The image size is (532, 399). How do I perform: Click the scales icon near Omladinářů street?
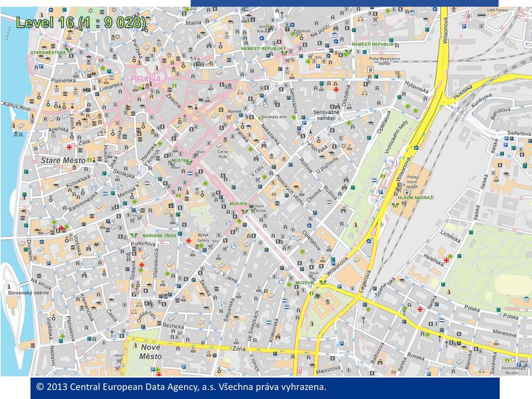[x=134, y=311]
